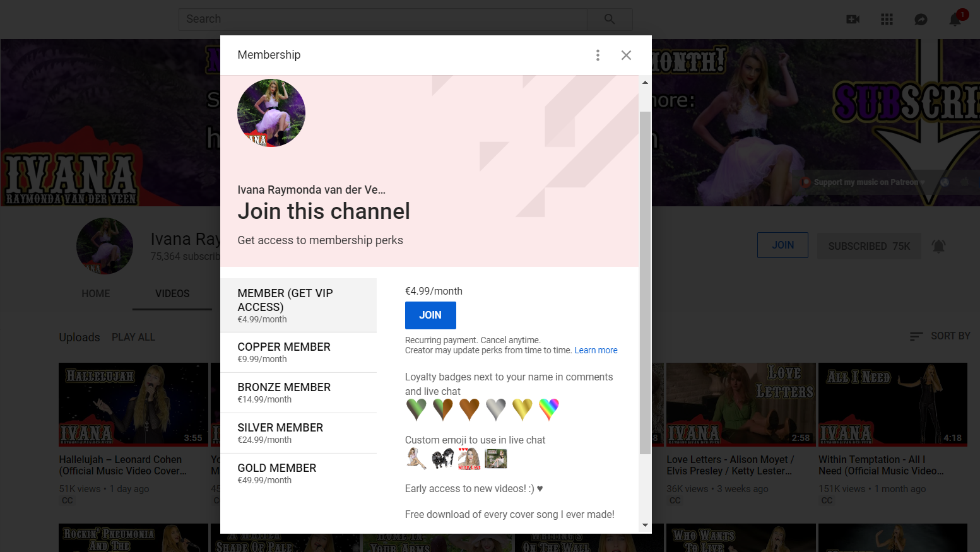
Task: Open the Rockin' Pneumonia video thumbnail
Action: pyautogui.click(x=133, y=537)
